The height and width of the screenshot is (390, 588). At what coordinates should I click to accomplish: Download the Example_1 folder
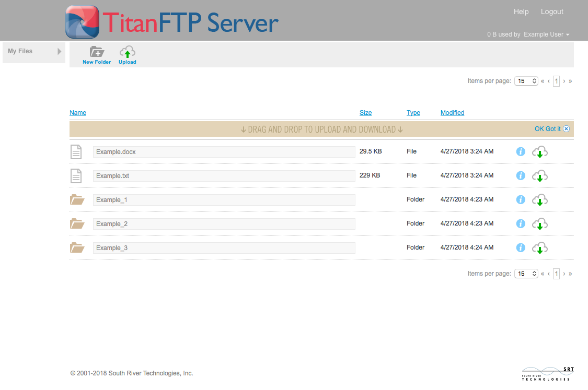tap(540, 200)
